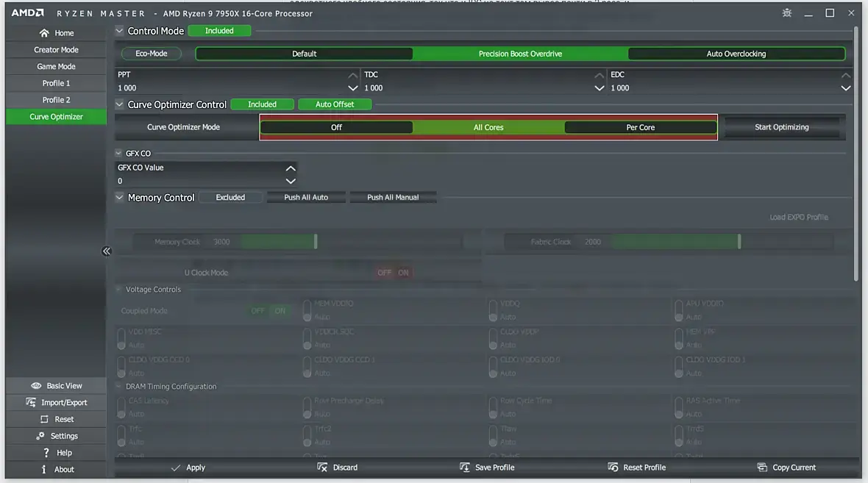Image resolution: width=868 pixels, height=483 pixels.
Task: Decrease the EDC value with the down arrow
Action: (845, 88)
